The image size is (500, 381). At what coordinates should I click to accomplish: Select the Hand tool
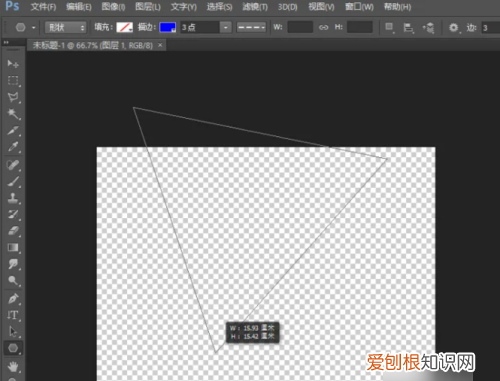click(13, 367)
